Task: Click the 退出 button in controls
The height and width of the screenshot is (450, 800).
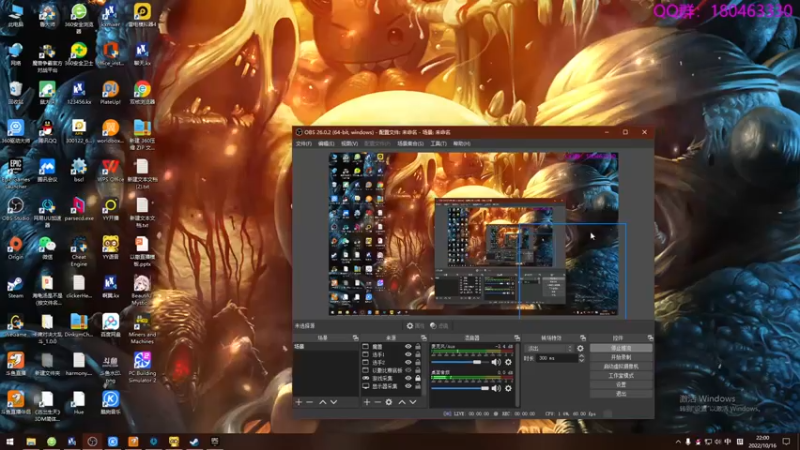Action: click(621, 394)
